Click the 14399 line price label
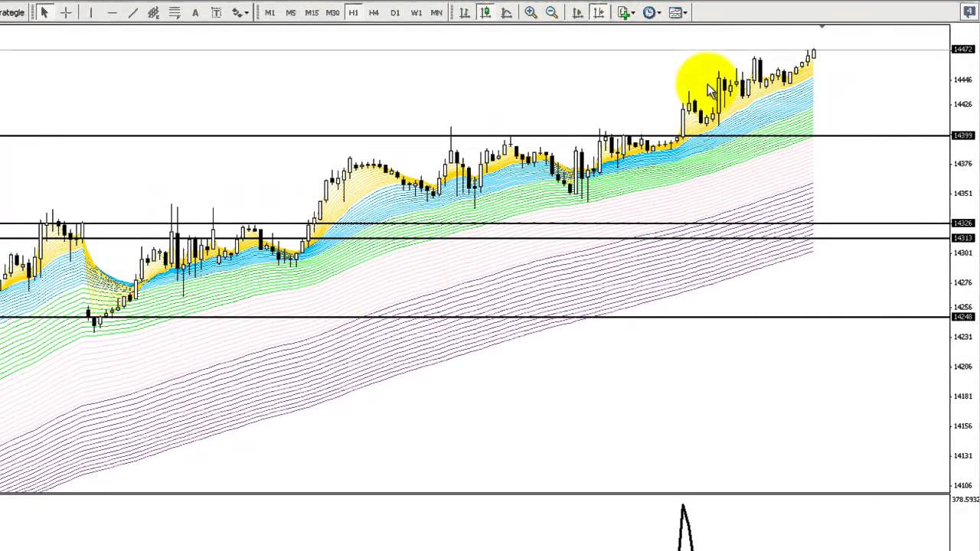This screenshot has height=551, width=980. pyautogui.click(x=962, y=136)
